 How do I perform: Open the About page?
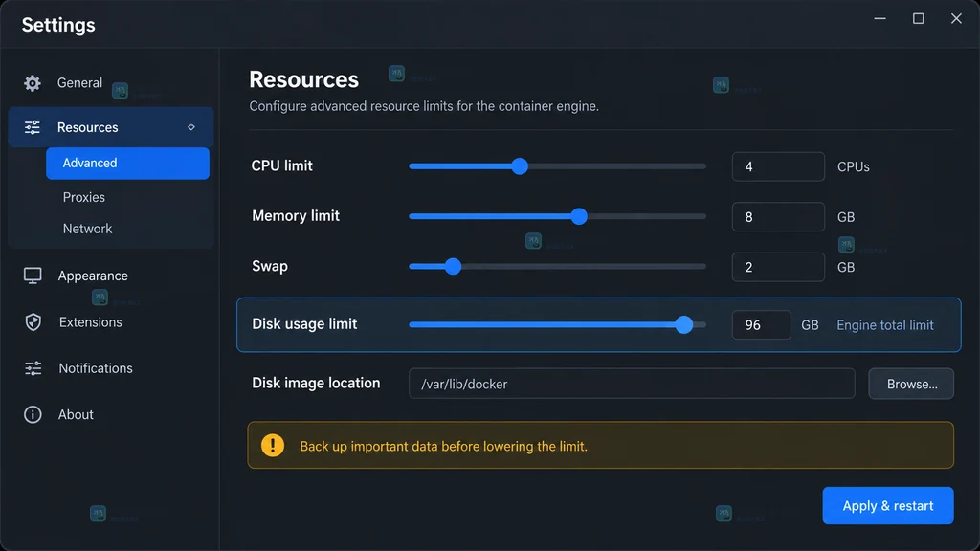tap(76, 415)
